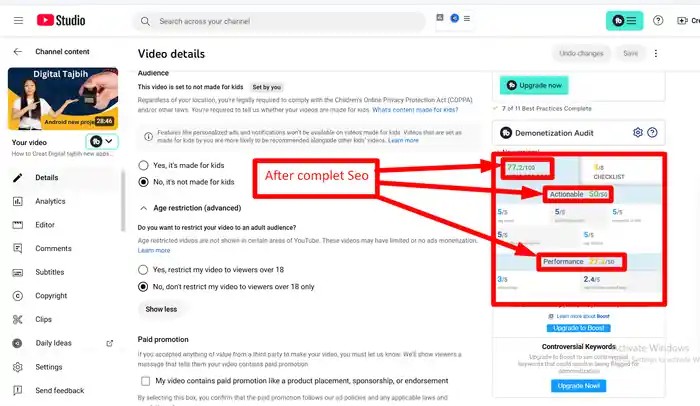Viewport: 700px width, 406px height.
Task: Focus the Search across your channel field
Action: click(279, 21)
